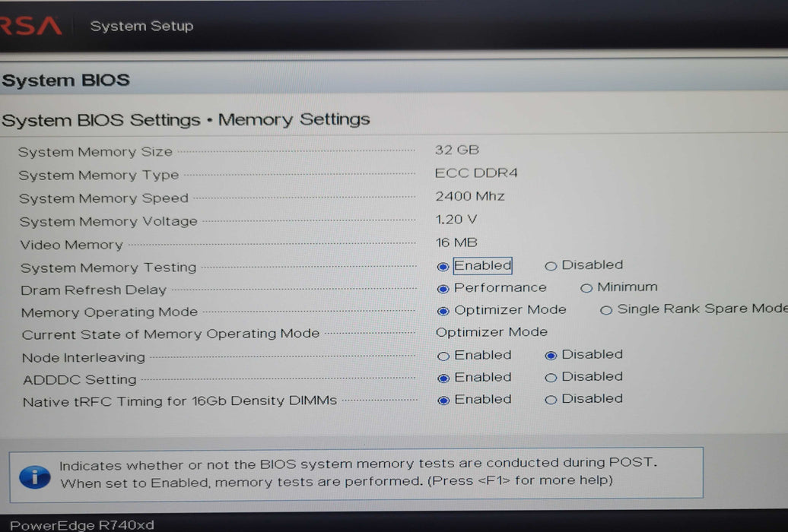Click the Memory Settings breadcrumb heading
The image size is (788, 532).
click(x=294, y=120)
